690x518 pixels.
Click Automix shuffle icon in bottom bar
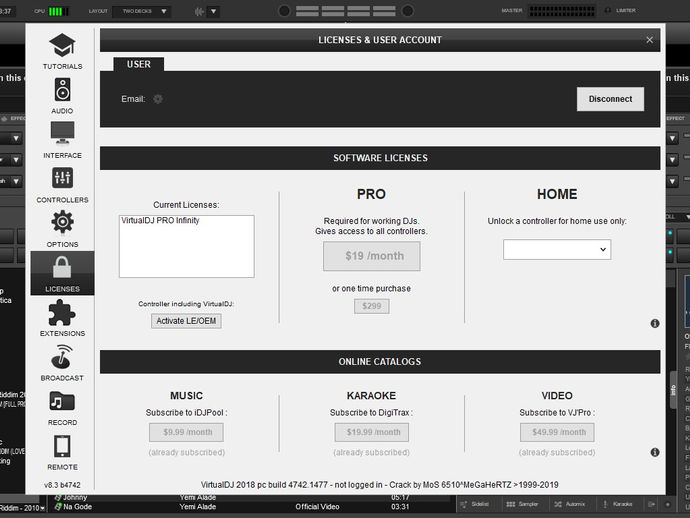point(558,504)
